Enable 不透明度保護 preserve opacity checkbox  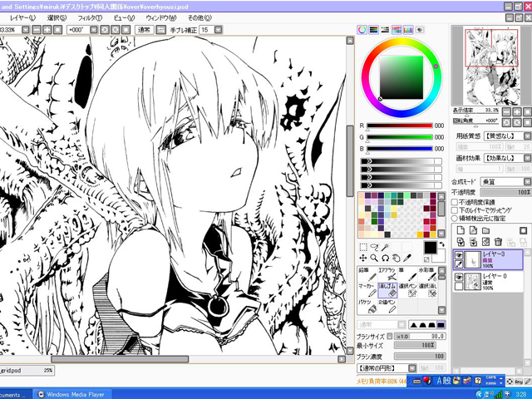coord(455,202)
